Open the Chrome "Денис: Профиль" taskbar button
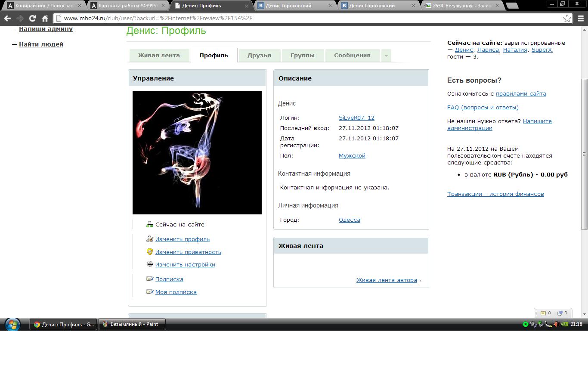588x378 pixels. (63, 324)
